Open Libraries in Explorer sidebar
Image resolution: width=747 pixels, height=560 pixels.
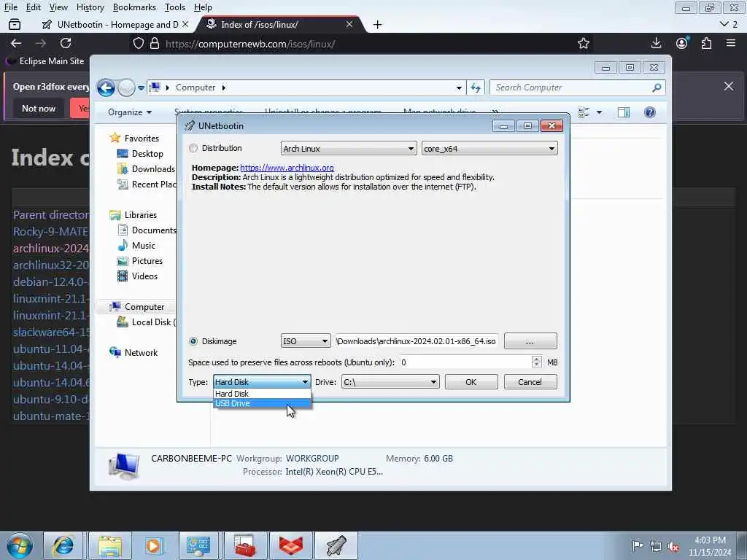pyautogui.click(x=133, y=215)
